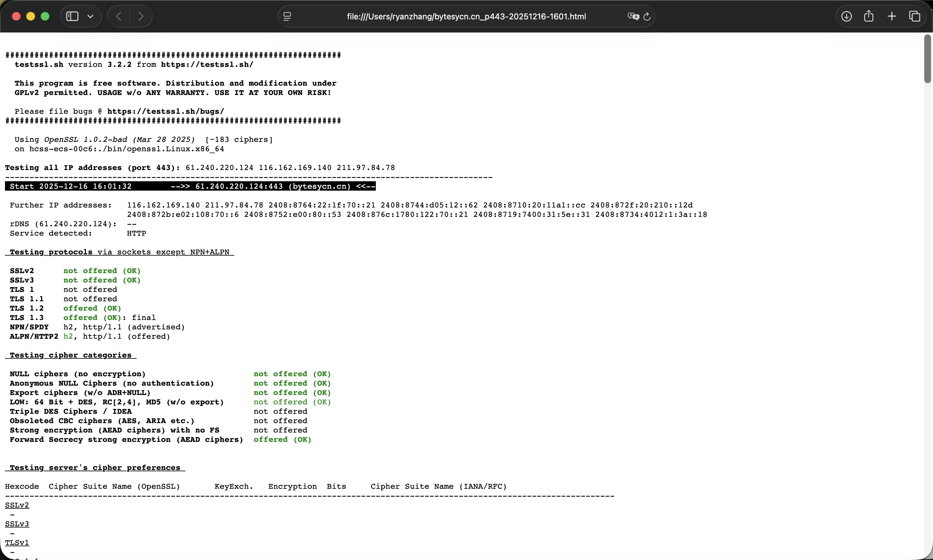
Task: Show the downloads list
Action: [846, 16]
